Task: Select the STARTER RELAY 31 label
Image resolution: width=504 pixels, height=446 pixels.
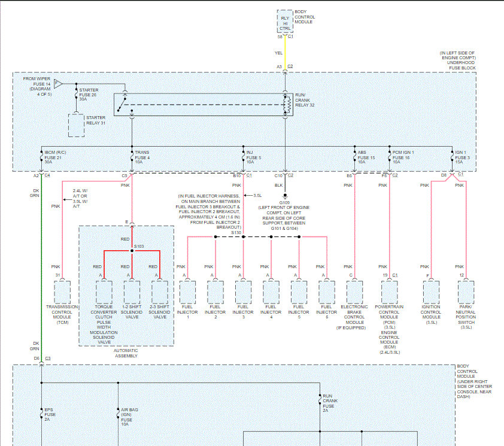Action: coord(95,120)
